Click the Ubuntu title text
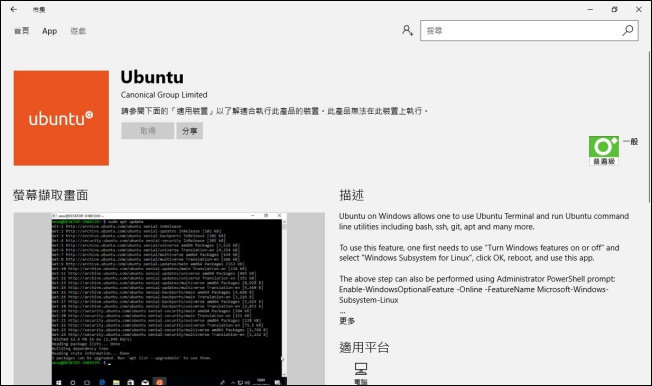This screenshot has height=386, width=652. [x=152, y=77]
